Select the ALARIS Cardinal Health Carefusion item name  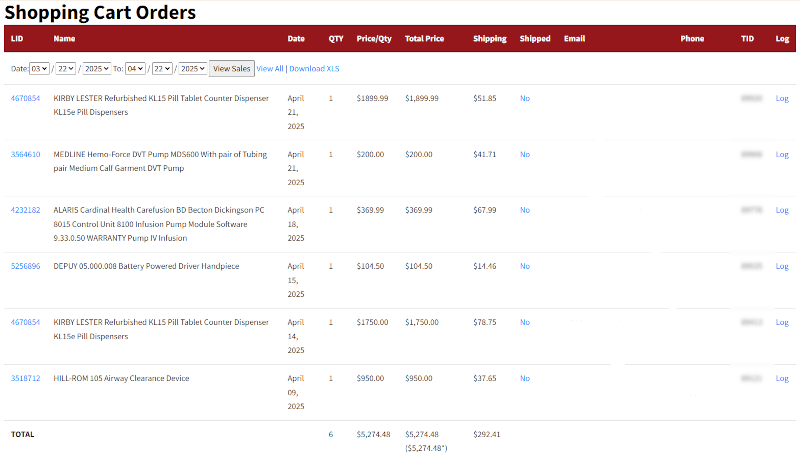pyautogui.click(x=159, y=224)
